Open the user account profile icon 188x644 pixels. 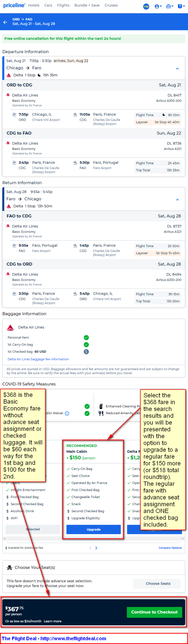coord(158,6)
